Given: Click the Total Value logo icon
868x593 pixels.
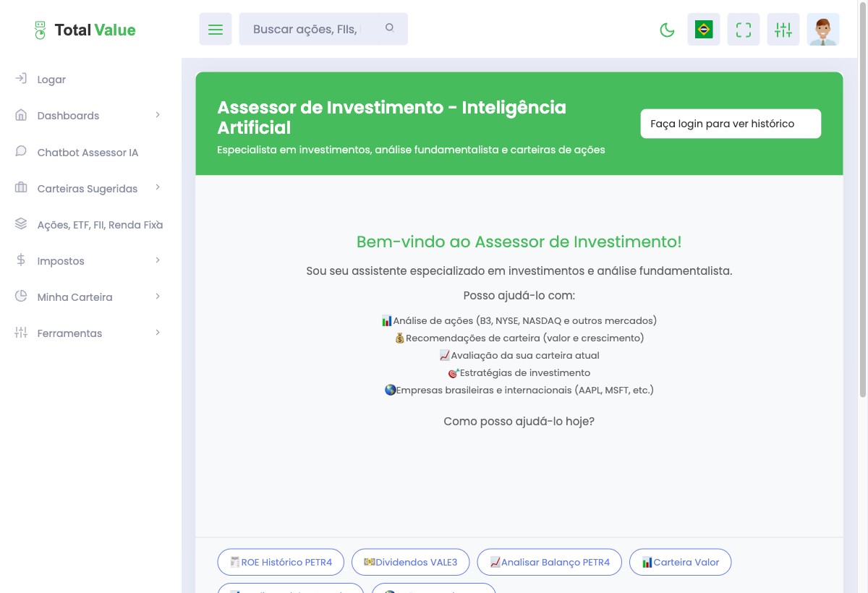Looking at the screenshot, I should (x=40, y=30).
